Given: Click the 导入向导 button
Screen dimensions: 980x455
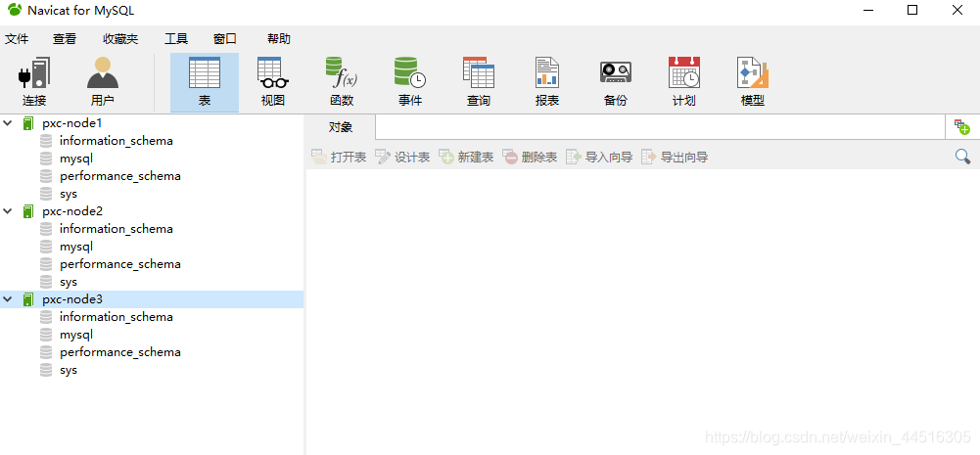Looking at the screenshot, I should pos(599,158).
